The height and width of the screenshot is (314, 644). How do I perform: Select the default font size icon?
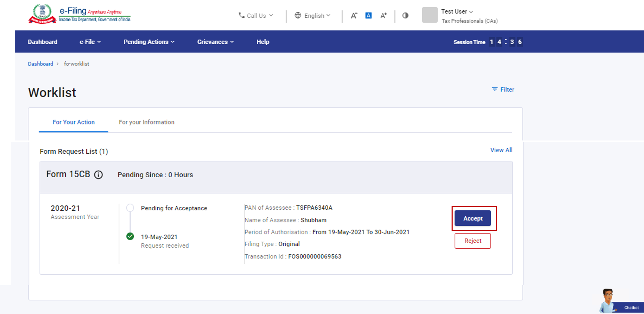[369, 16]
